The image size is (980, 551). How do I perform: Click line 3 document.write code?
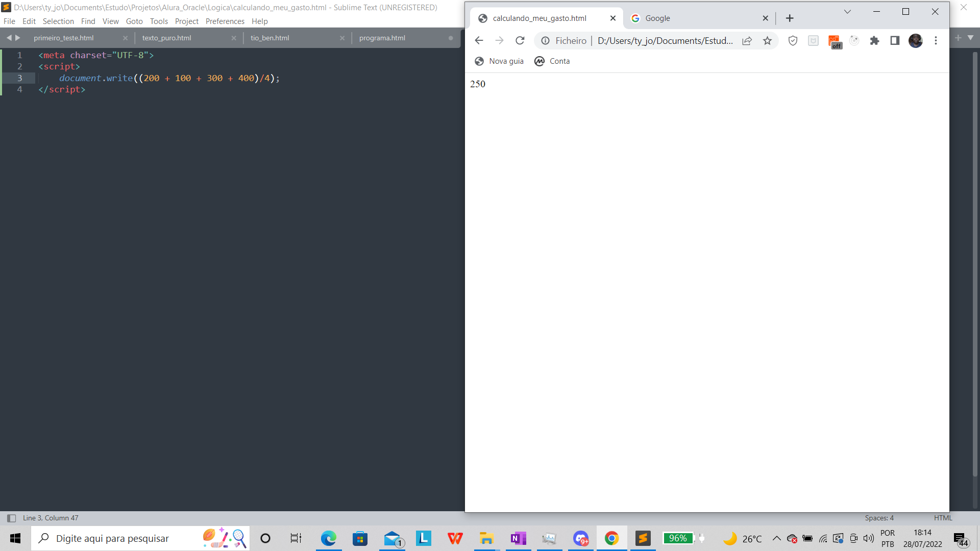click(x=169, y=78)
